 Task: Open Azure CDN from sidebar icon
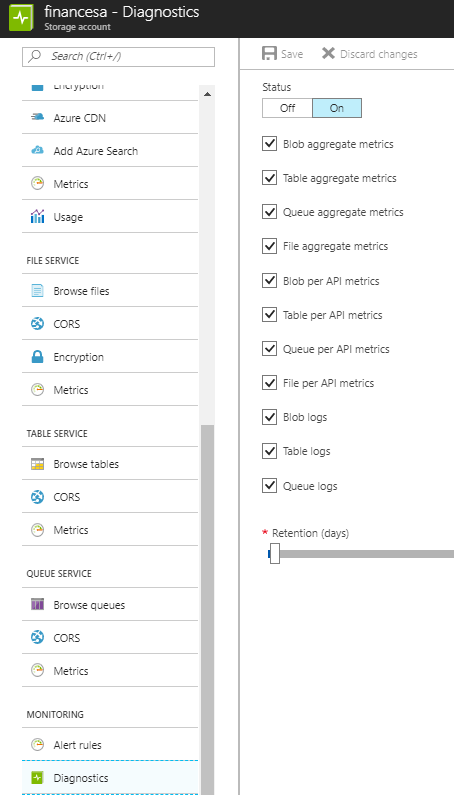38,118
